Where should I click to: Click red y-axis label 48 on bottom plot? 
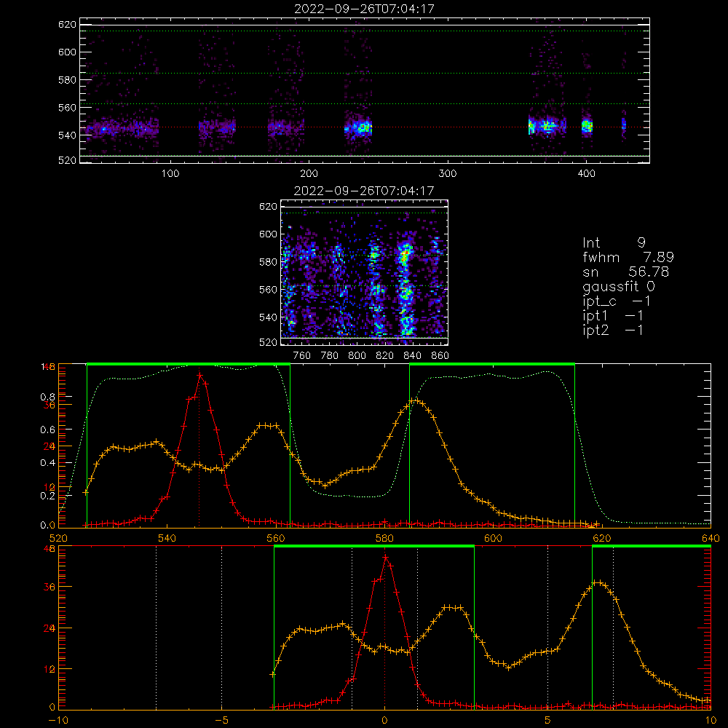click(50, 549)
